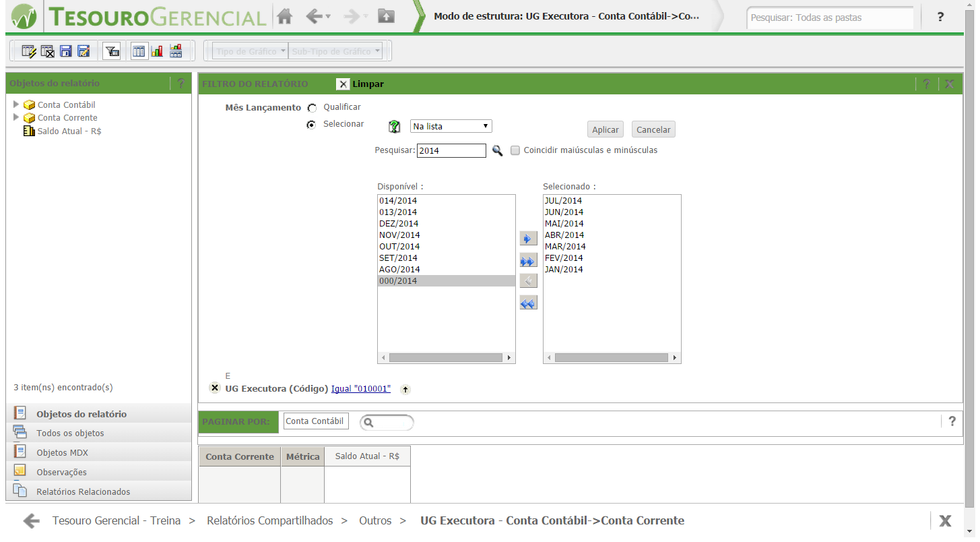Add all items with double right arrow
This screenshot has width=980, height=542.
point(528,260)
